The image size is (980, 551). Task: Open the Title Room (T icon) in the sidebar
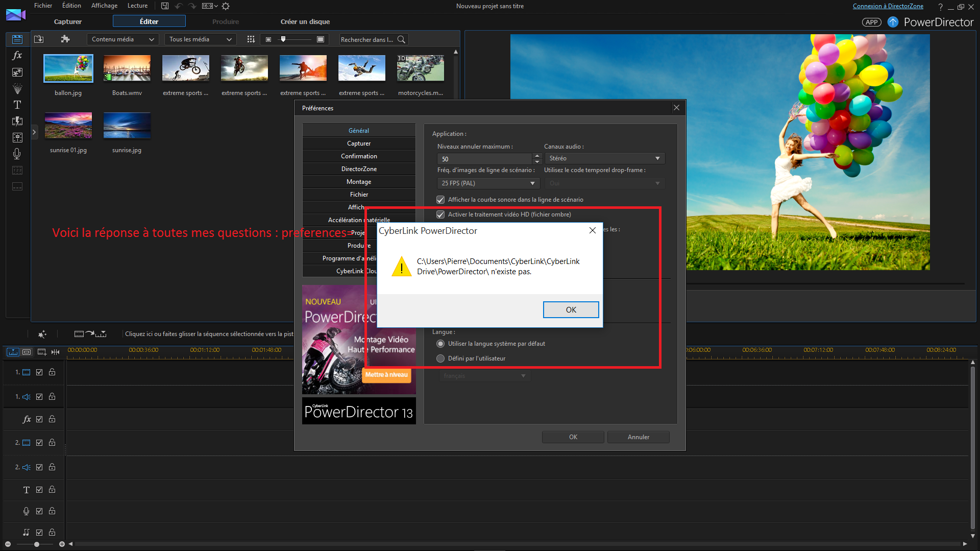point(17,105)
